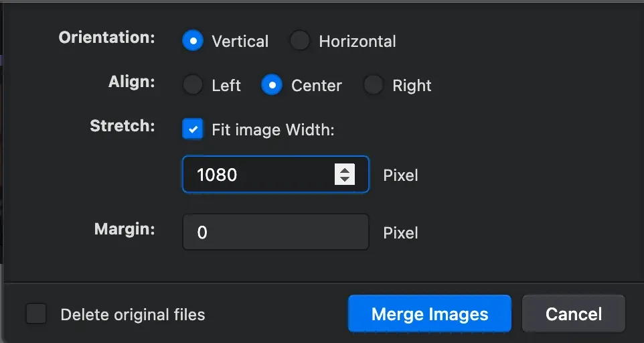
Task: Cancel the merge dialog
Action: tap(573, 314)
